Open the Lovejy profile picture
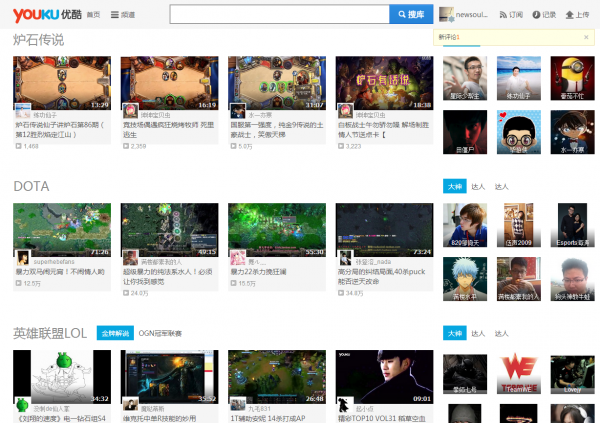 pyautogui.click(x=572, y=374)
